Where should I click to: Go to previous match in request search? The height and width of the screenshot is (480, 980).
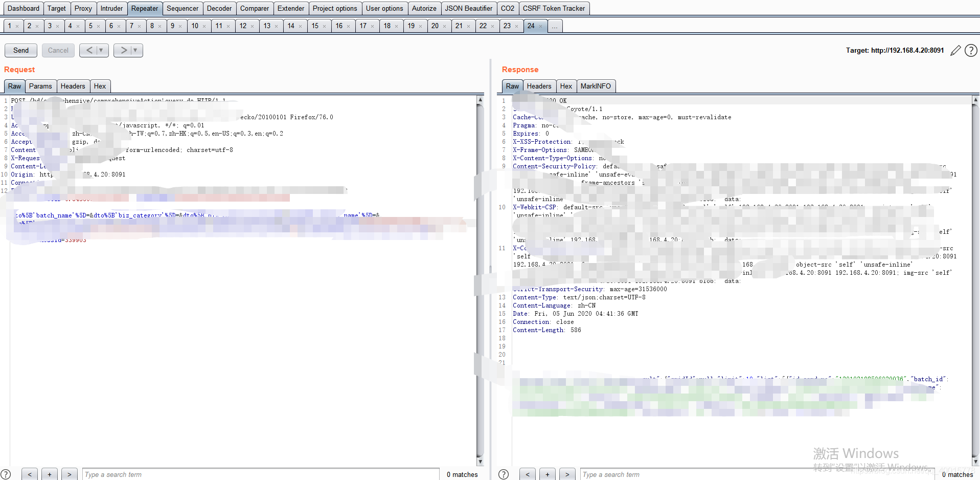tap(30, 474)
